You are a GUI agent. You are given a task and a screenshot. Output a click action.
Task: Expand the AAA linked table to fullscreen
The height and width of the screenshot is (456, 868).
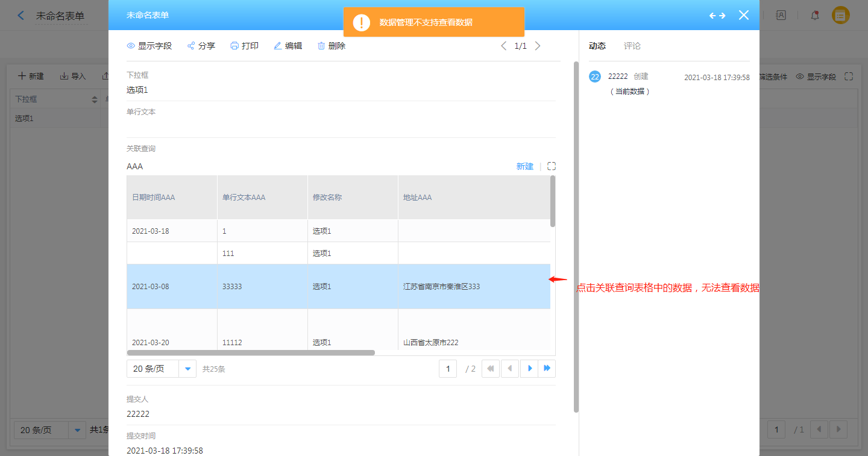(x=551, y=166)
